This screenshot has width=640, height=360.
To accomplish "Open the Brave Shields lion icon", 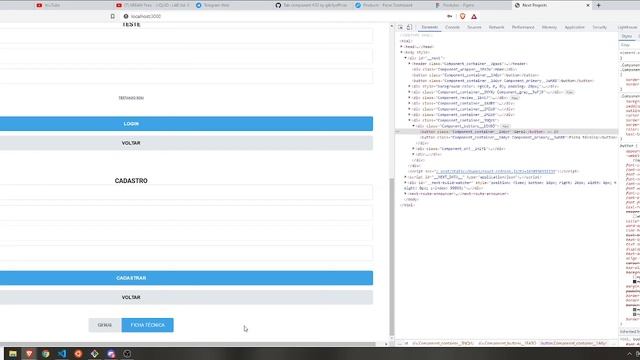I will [462, 16].
